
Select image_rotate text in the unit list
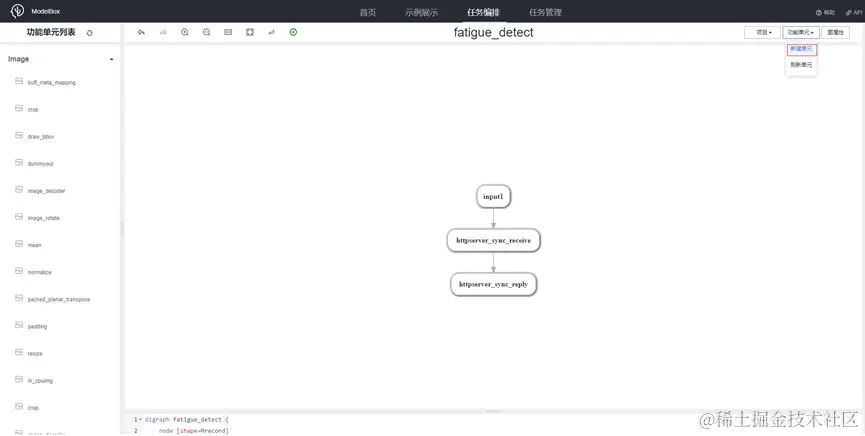coord(44,218)
